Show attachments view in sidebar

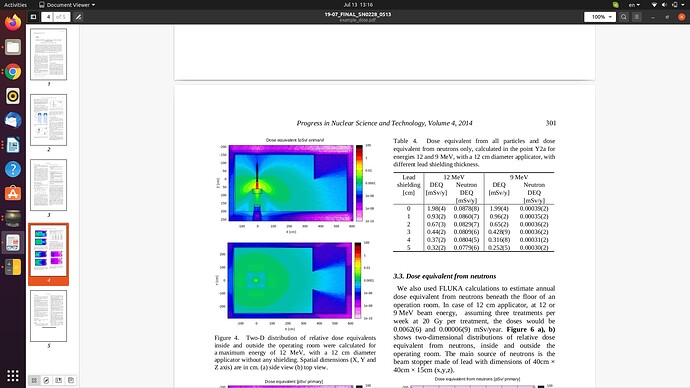point(71,381)
